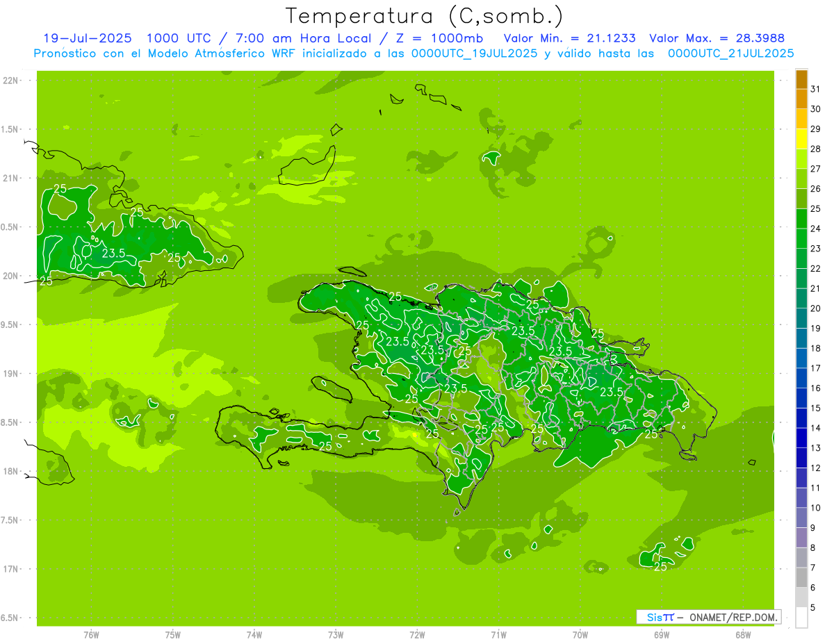Pick the orange swatch between 30 and 31
The height and width of the screenshot is (644, 834).
point(801,99)
